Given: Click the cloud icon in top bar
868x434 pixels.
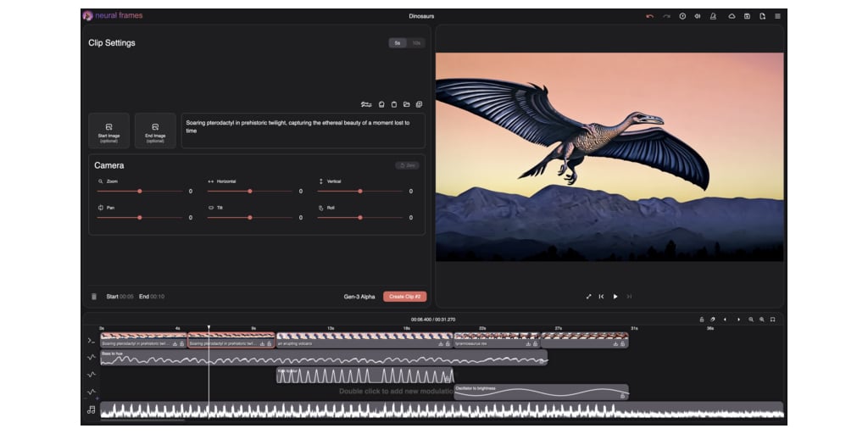Looking at the screenshot, I should pyautogui.click(x=732, y=16).
